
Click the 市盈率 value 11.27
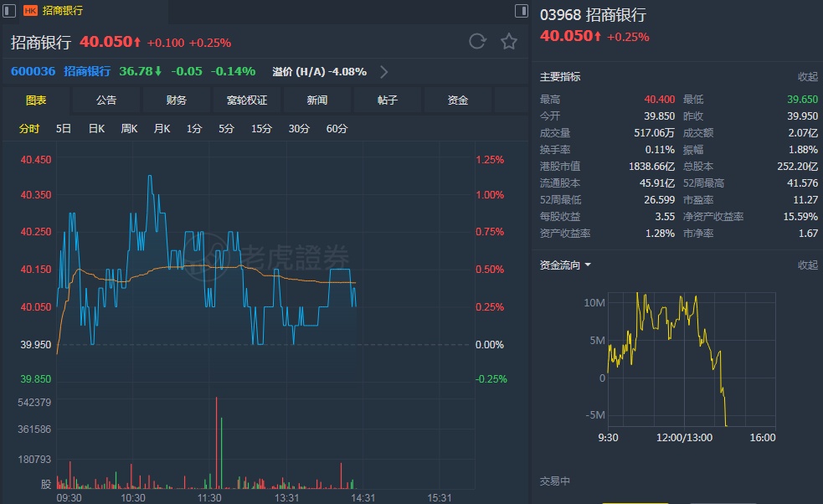(805, 200)
